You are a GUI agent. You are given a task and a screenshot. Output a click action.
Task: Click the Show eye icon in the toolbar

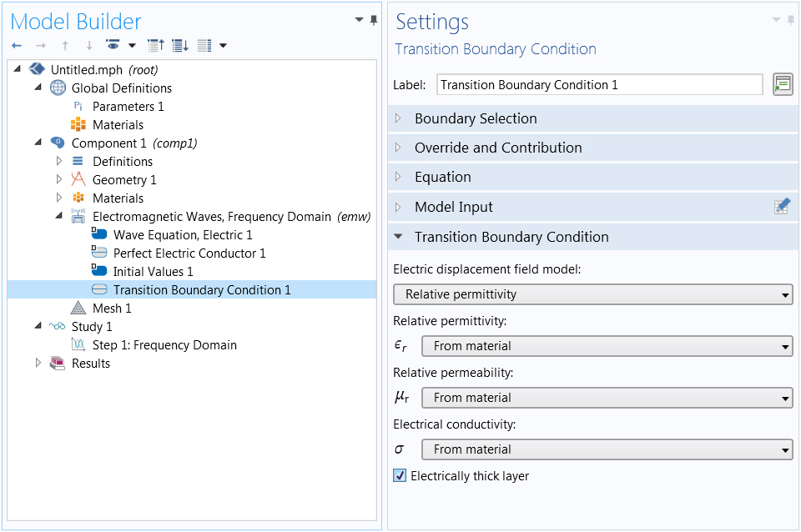[x=113, y=45]
